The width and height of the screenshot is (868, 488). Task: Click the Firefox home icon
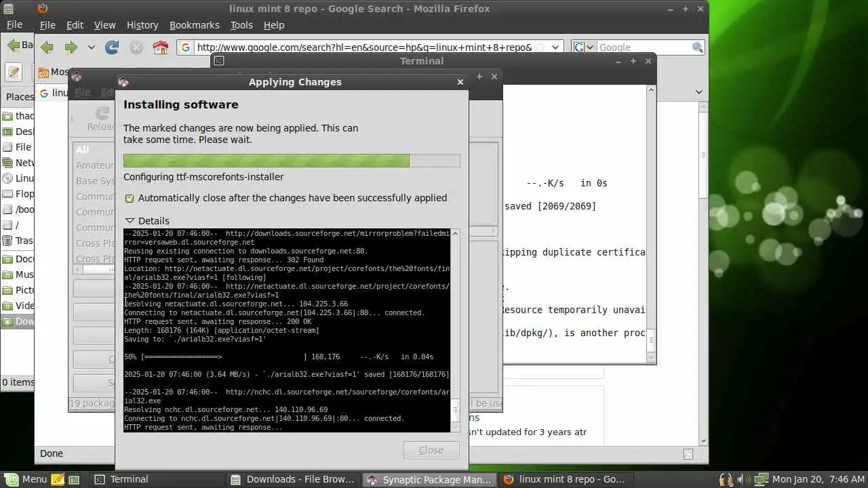pyautogui.click(x=160, y=47)
